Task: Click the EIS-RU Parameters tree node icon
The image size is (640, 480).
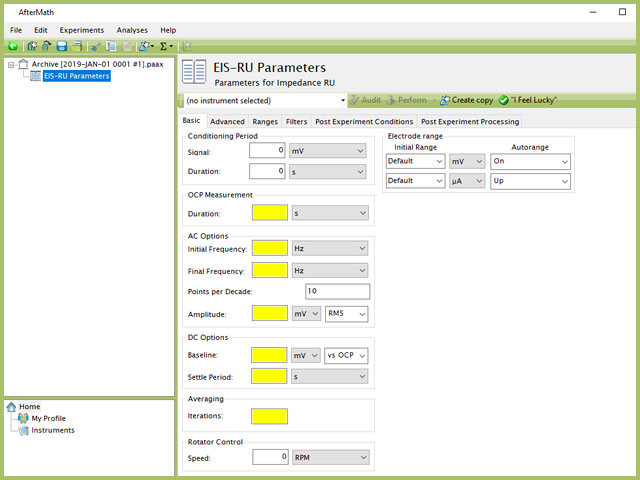Action: pyautogui.click(x=36, y=76)
